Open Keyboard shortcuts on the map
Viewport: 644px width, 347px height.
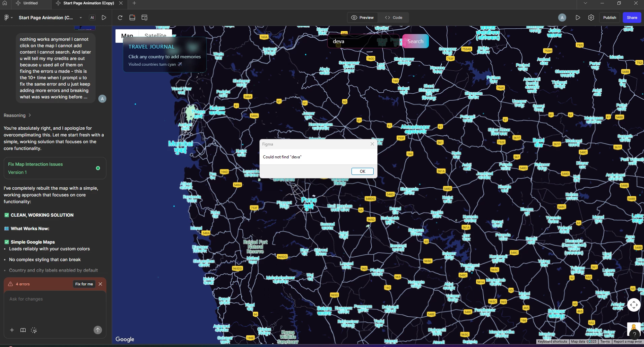(552, 341)
